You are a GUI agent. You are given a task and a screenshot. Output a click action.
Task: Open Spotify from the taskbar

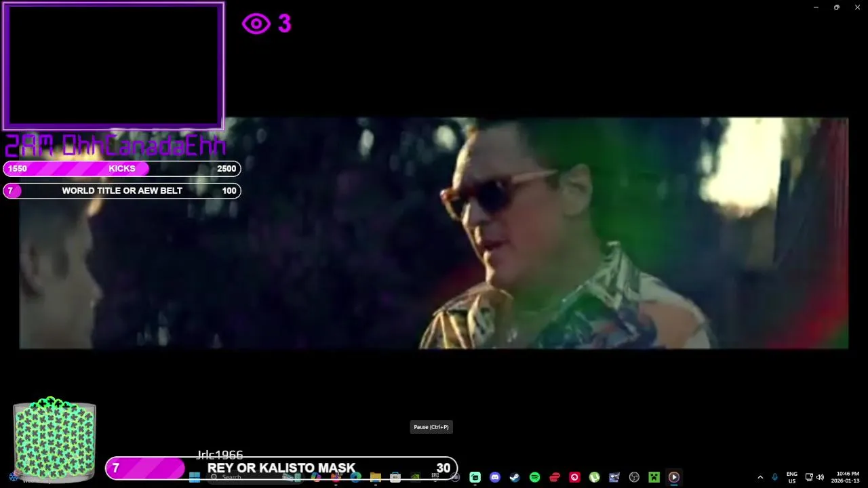534,477
